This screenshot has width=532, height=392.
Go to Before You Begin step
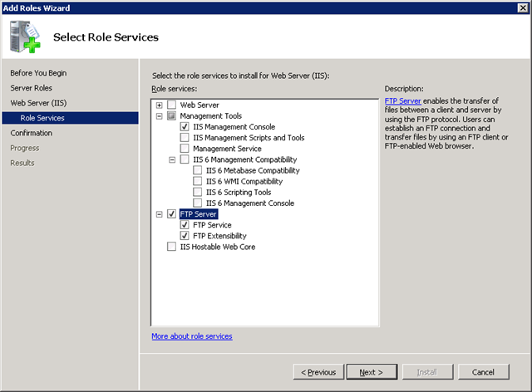(x=38, y=73)
